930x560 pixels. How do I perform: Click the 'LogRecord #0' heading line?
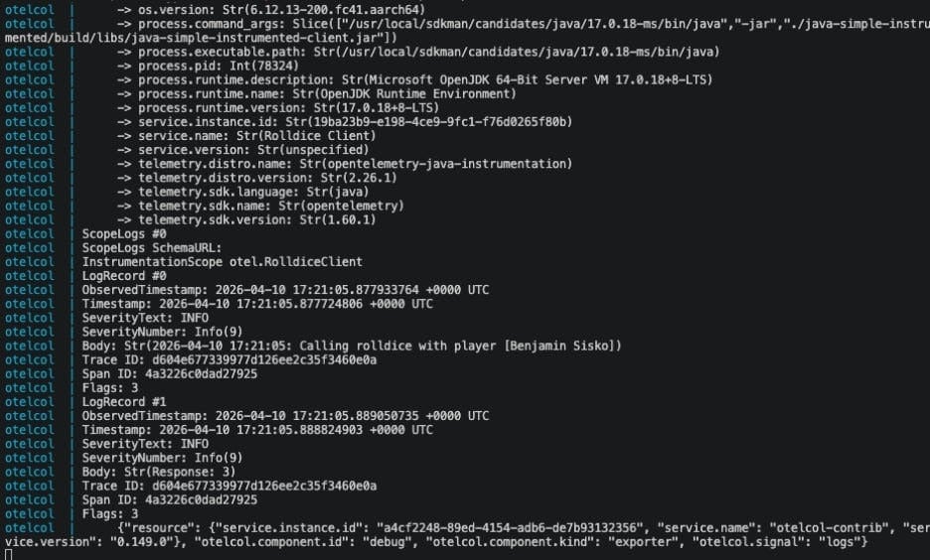click(x=124, y=276)
